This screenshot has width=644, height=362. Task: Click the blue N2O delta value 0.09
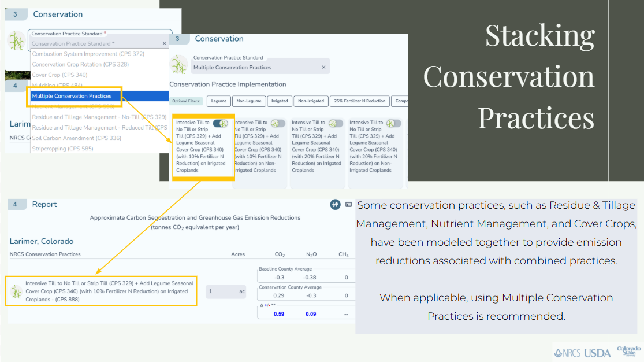(311, 314)
